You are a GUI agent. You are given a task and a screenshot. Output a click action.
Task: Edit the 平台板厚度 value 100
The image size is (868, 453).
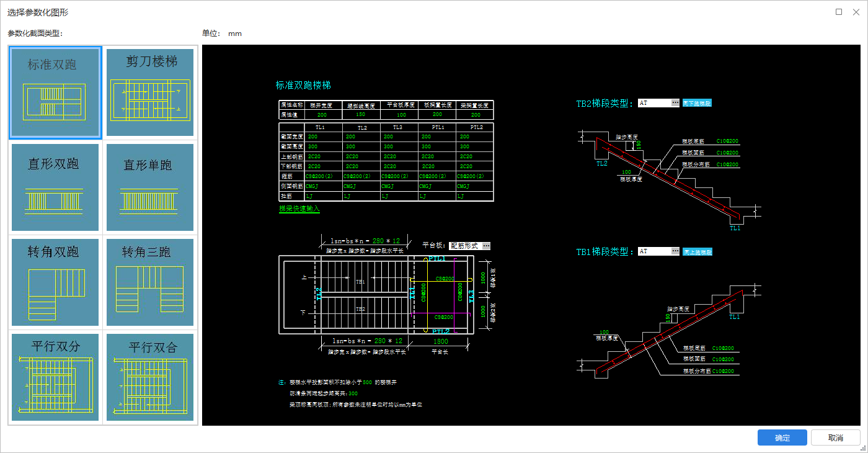pyautogui.click(x=401, y=115)
